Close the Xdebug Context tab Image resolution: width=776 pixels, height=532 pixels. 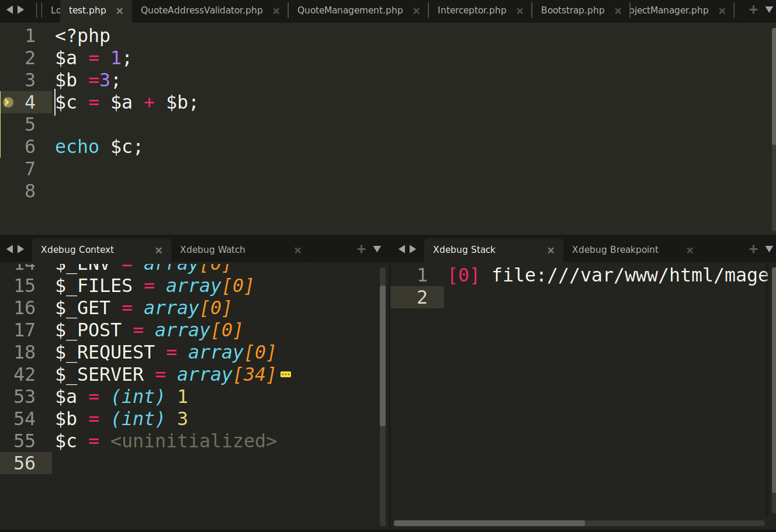pos(158,251)
